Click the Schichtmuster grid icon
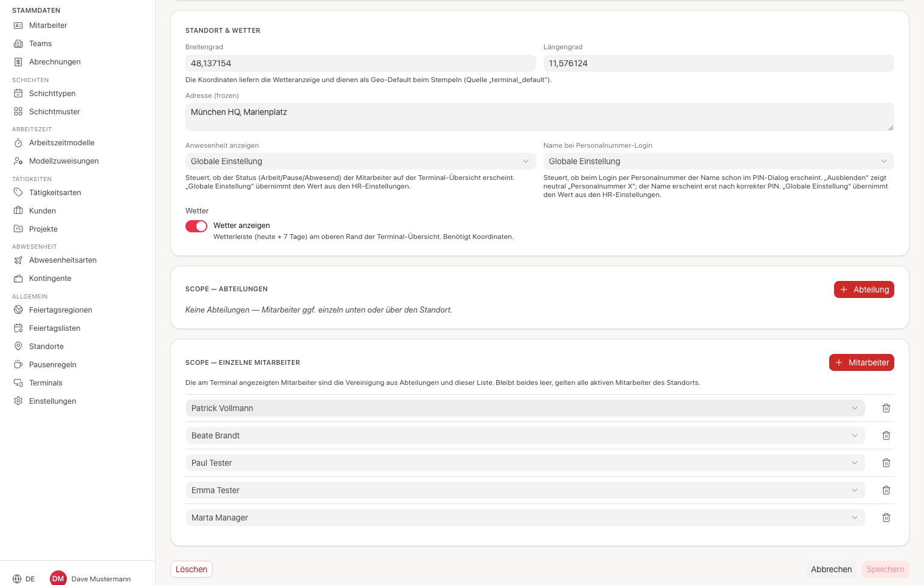 [x=18, y=112]
